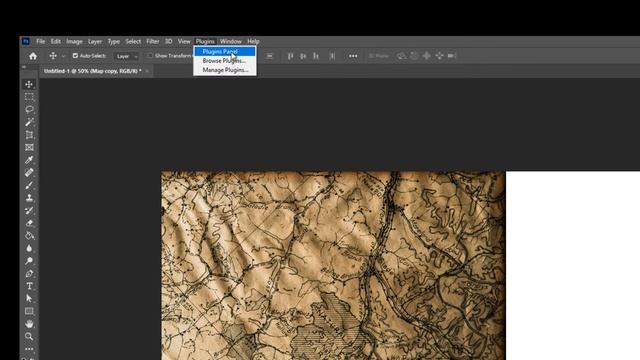Click the align vertical centers icon

click(x=303, y=56)
